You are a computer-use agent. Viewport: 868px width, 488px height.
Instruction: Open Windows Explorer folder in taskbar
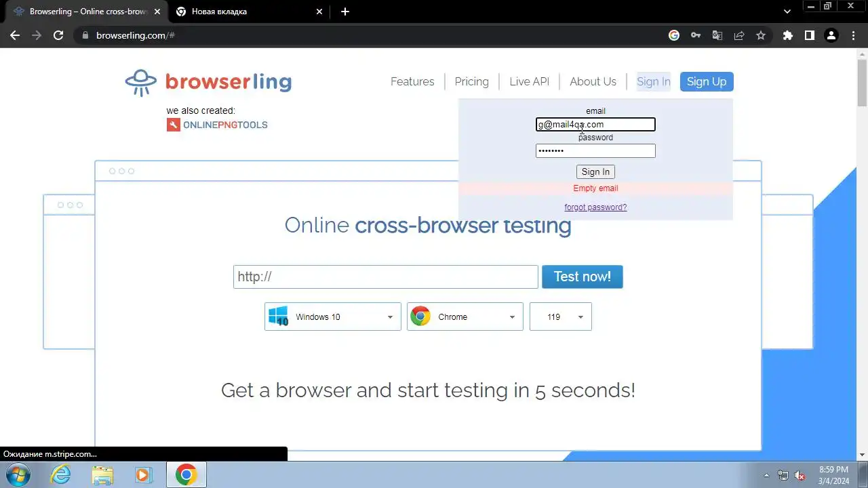coord(103,474)
